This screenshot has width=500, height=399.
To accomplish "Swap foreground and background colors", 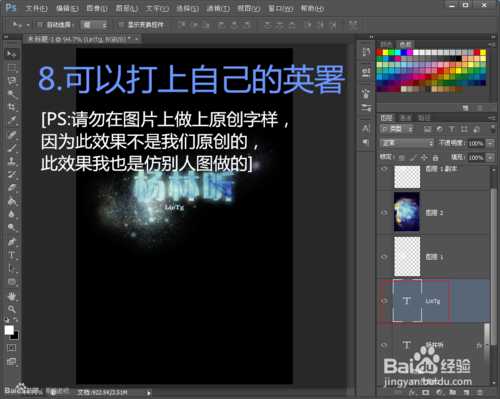I will (x=16, y=320).
